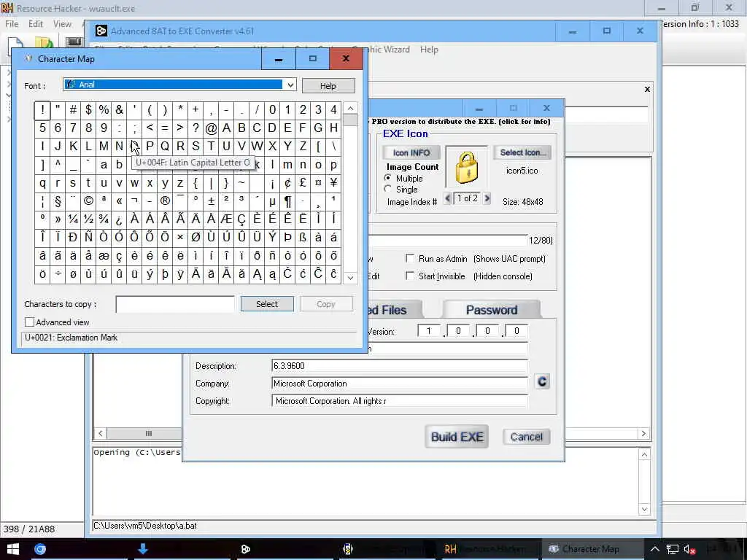The height and width of the screenshot is (560, 747).
Task: Open the Font dropdown showing Arial
Action: point(180,85)
